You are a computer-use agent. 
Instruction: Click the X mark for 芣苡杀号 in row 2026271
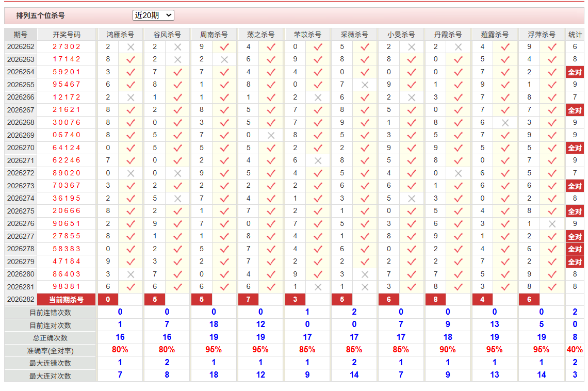point(318,161)
